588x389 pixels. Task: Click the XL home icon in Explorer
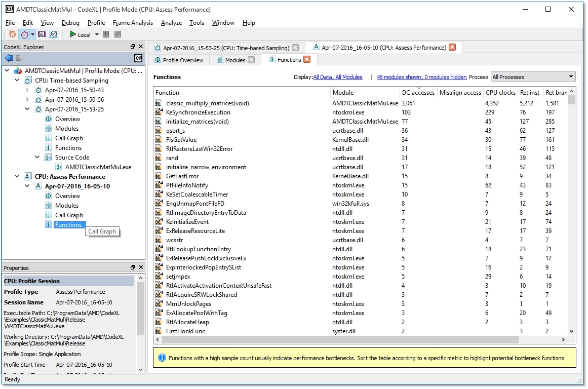coord(138,58)
